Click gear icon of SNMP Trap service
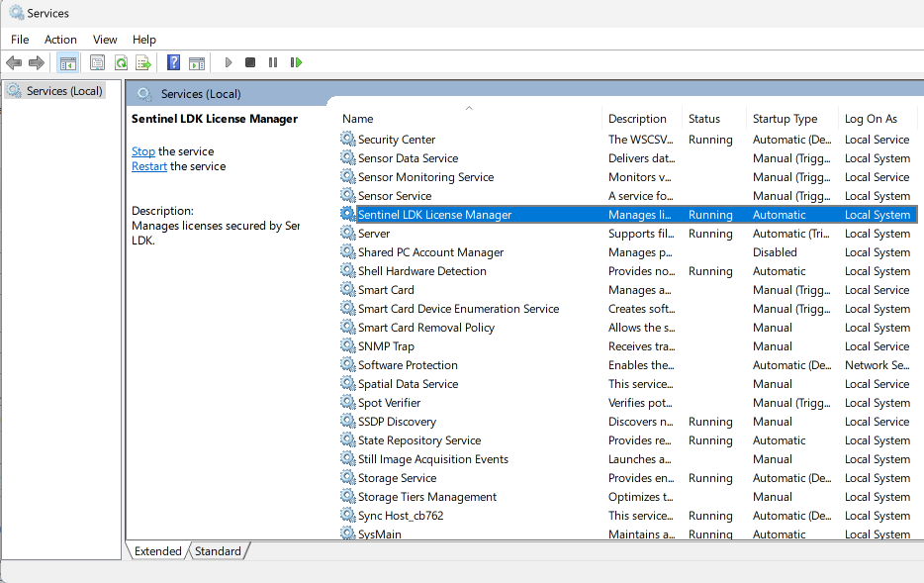The width and height of the screenshot is (924, 583). 347,346
